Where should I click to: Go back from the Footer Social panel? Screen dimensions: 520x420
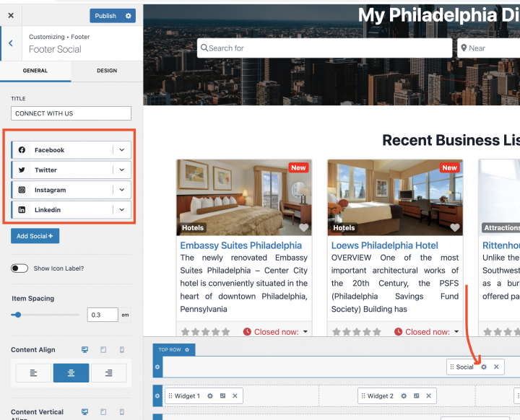coord(10,43)
